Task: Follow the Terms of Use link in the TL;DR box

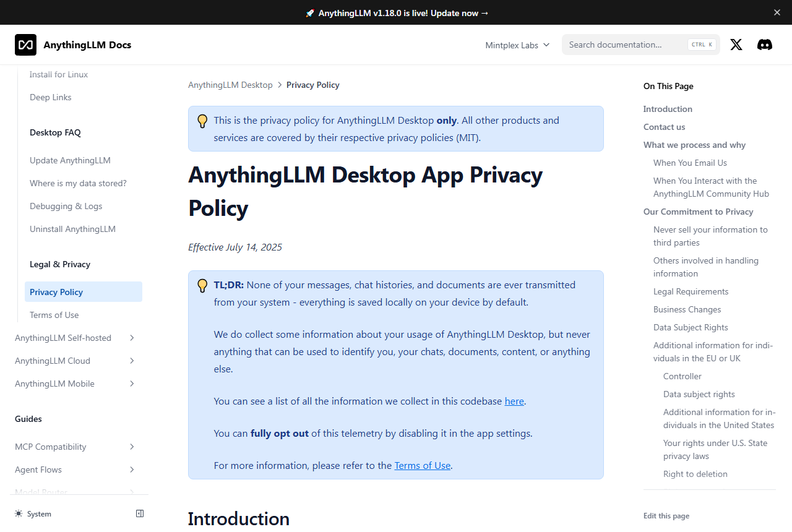Action: tap(423, 465)
